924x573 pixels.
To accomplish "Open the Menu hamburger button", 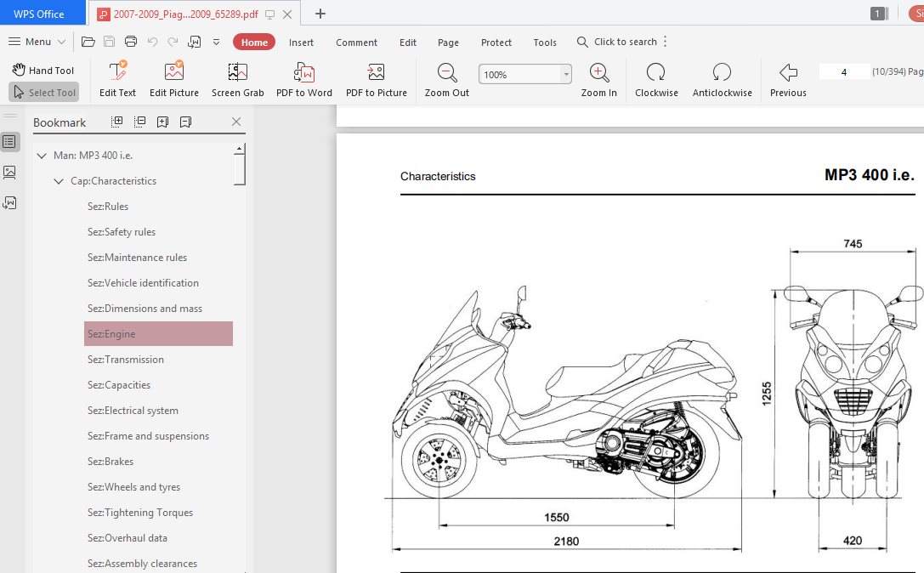I will pyautogui.click(x=37, y=42).
